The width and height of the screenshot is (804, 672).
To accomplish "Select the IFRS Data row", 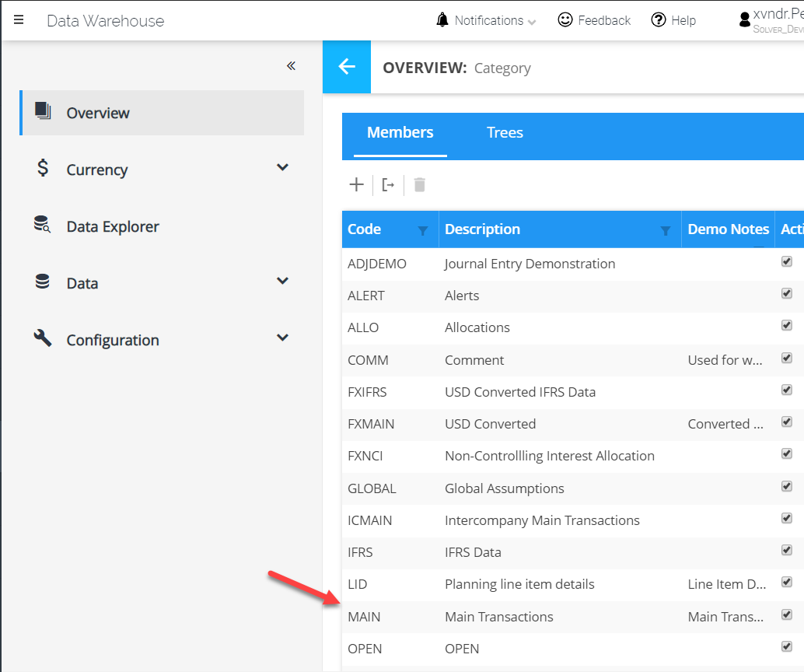I will click(x=473, y=552).
